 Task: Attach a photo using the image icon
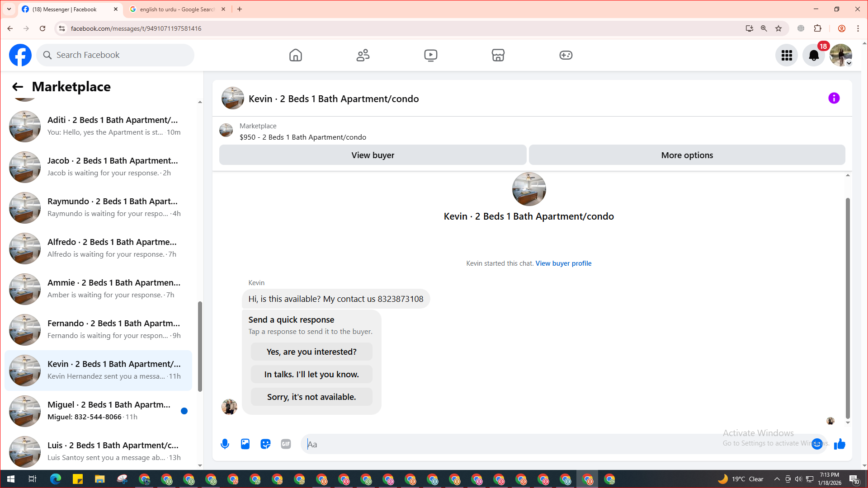(245, 444)
